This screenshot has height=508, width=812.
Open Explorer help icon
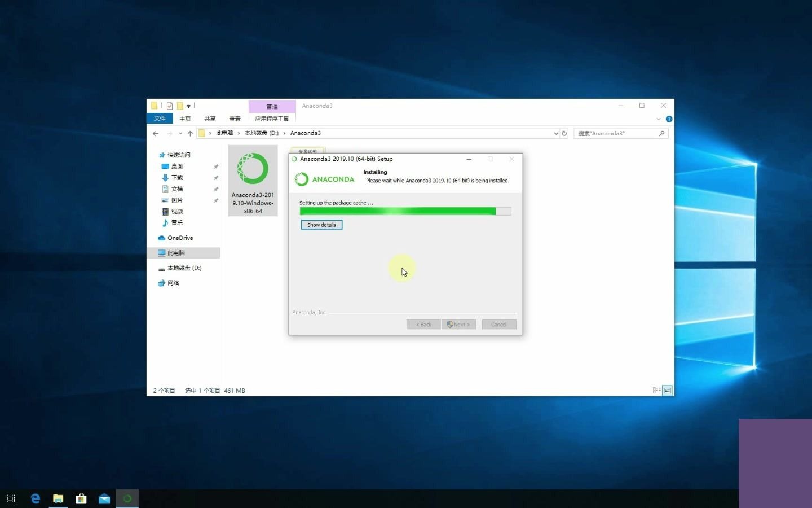click(669, 119)
